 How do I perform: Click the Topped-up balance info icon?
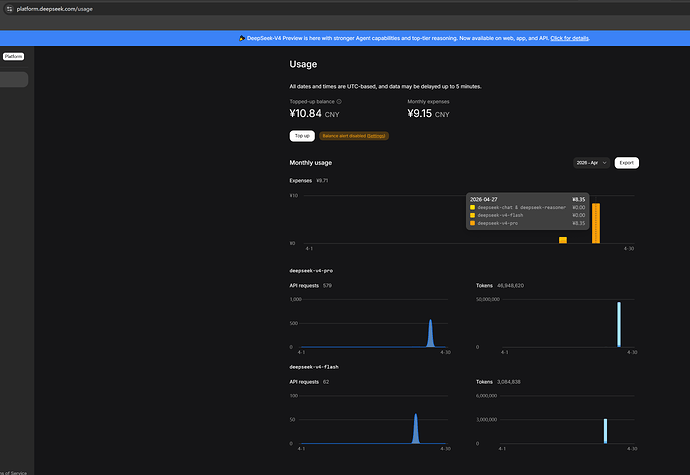tap(339, 102)
